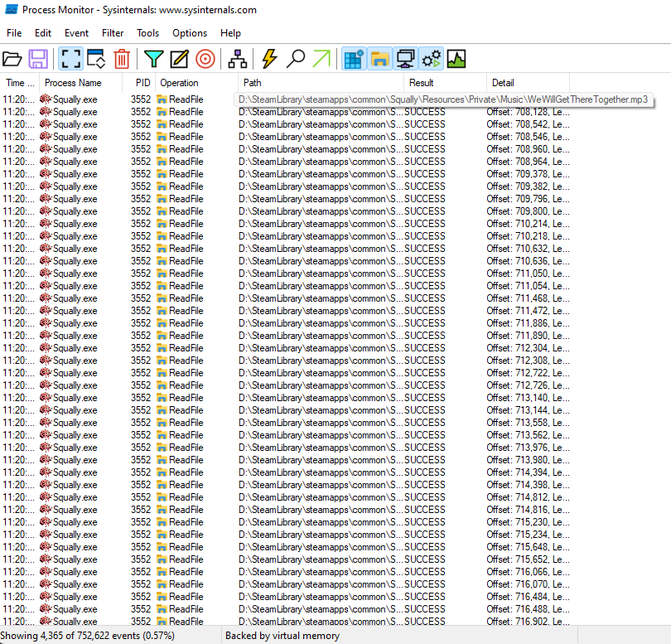Viewport: 671px width, 644px height.
Task: Select the row with Offset 713,558
Action: pos(286,423)
